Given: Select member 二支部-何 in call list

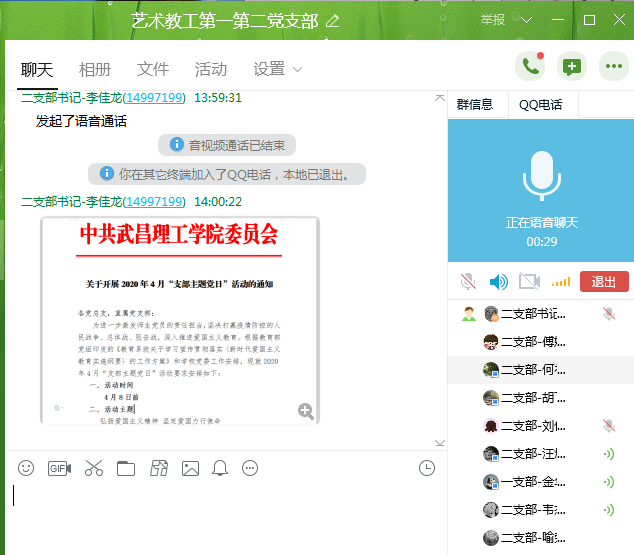Looking at the screenshot, I should pos(541,370).
